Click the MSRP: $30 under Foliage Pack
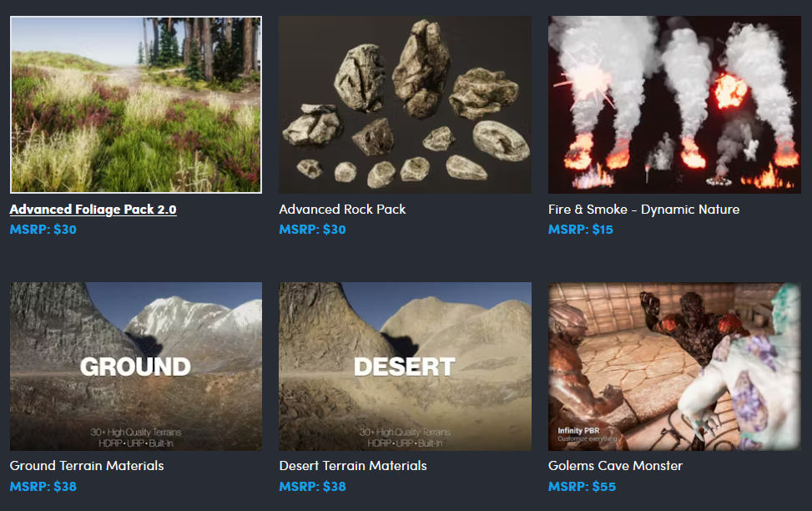Screen dimensions: 812x511 (x=43, y=230)
